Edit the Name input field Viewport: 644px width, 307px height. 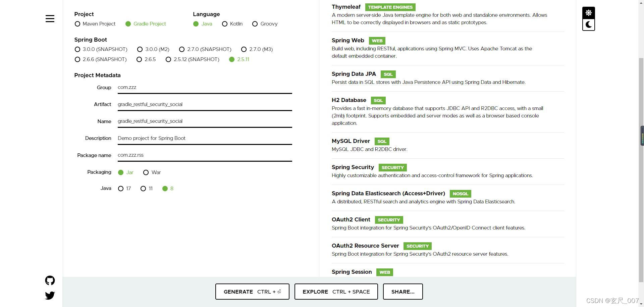(x=205, y=121)
